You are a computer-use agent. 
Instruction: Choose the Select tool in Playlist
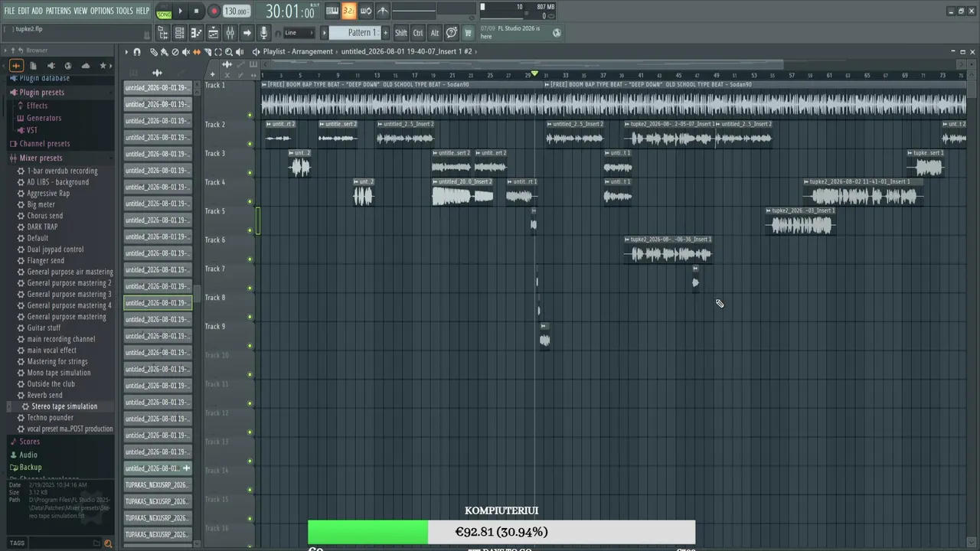click(x=218, y=52)
